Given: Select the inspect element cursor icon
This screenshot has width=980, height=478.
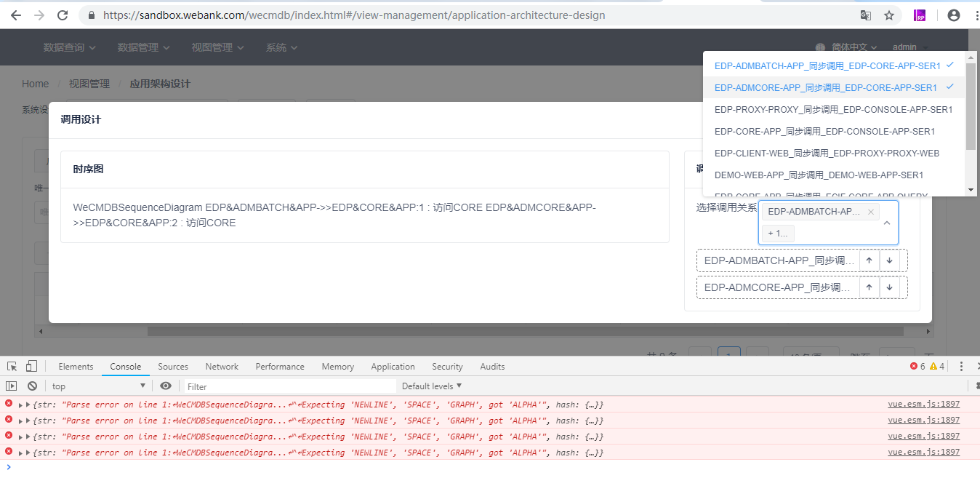Looking at the screenshot, I should pos(11,366).
